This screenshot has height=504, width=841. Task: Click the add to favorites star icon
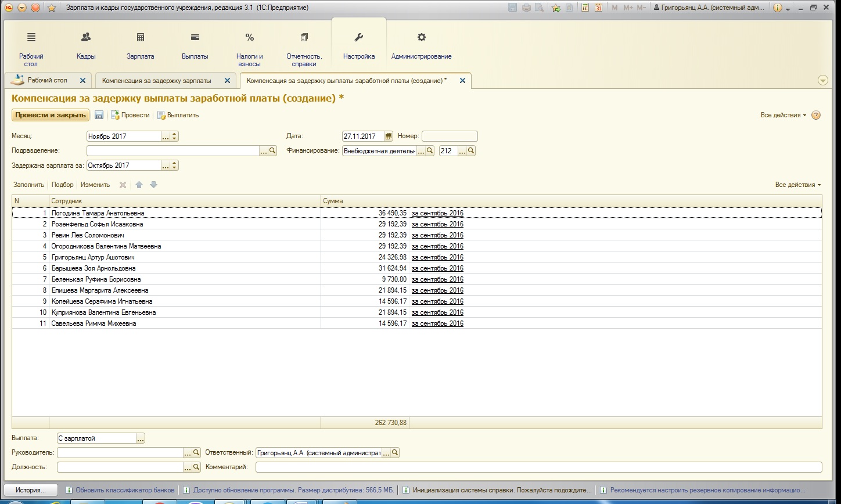556,8
